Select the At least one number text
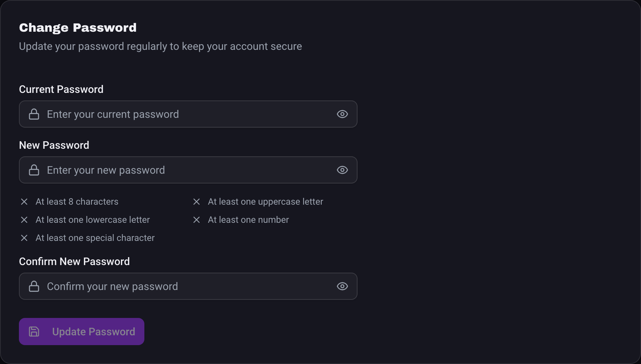Screen dimensions: 641x364 point(248,220)
